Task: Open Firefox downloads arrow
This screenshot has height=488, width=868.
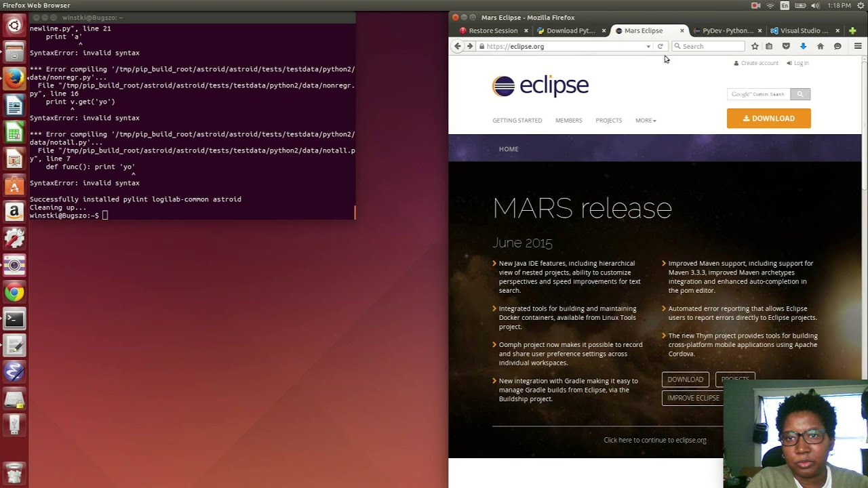Action: point(803,46)
